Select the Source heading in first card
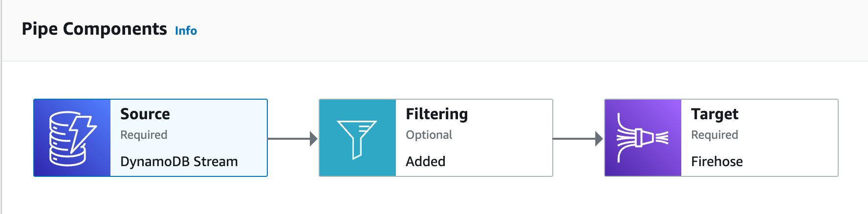The image size is (868, 214). pyautogui.click(x=145, y=114)
